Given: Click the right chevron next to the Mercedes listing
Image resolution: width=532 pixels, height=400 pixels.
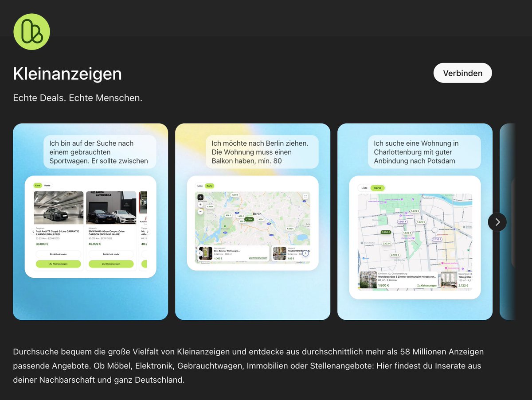Looking at the screenshot, I should (x=148, y=232).
